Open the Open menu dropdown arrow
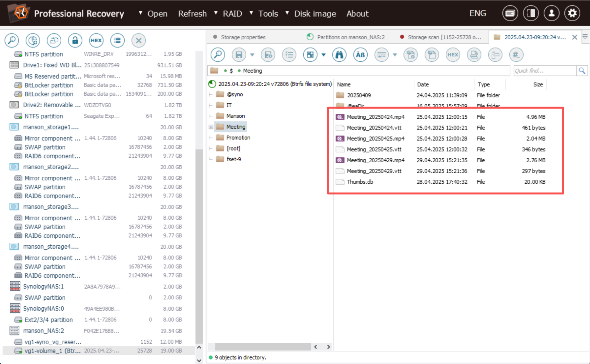Screen dimensions: 590x364 (x=140, y=13)
